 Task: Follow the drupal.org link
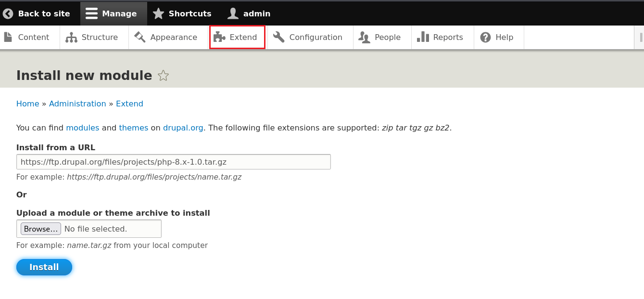pos(183,128)
